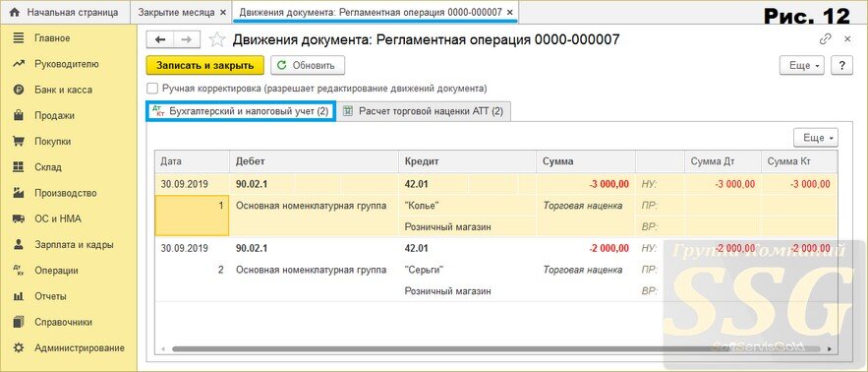Go back with the left arrow
The image size is (868, 372).
point(160,39)
